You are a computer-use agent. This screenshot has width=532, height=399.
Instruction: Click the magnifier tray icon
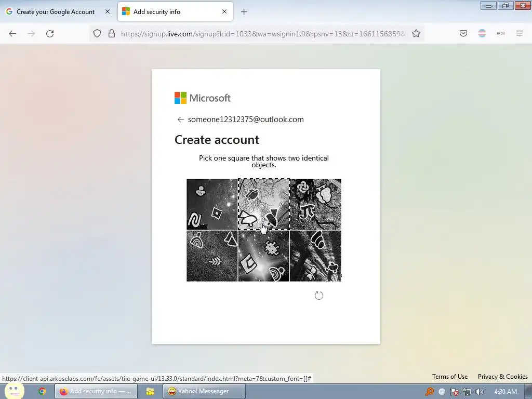coord(430,392)
